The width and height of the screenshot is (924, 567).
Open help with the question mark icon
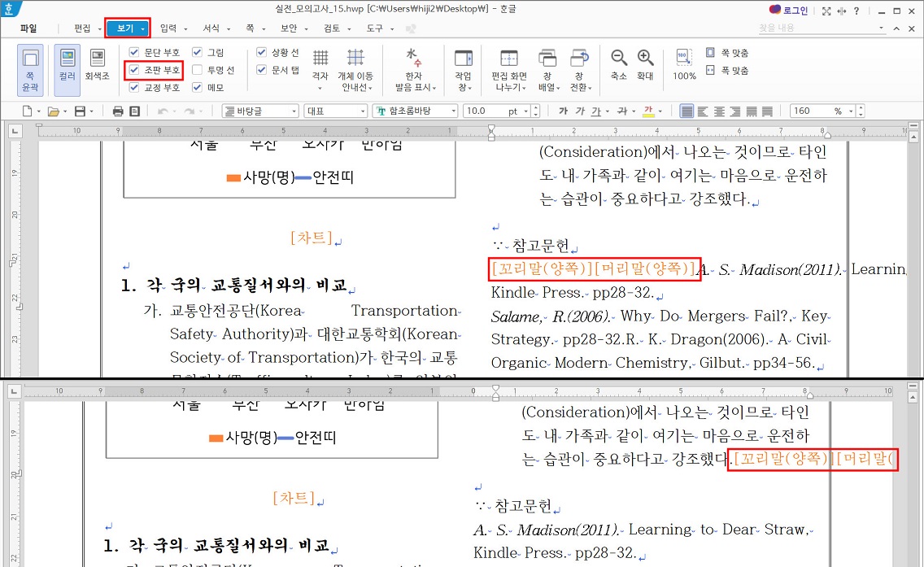[x=856, y=11]
